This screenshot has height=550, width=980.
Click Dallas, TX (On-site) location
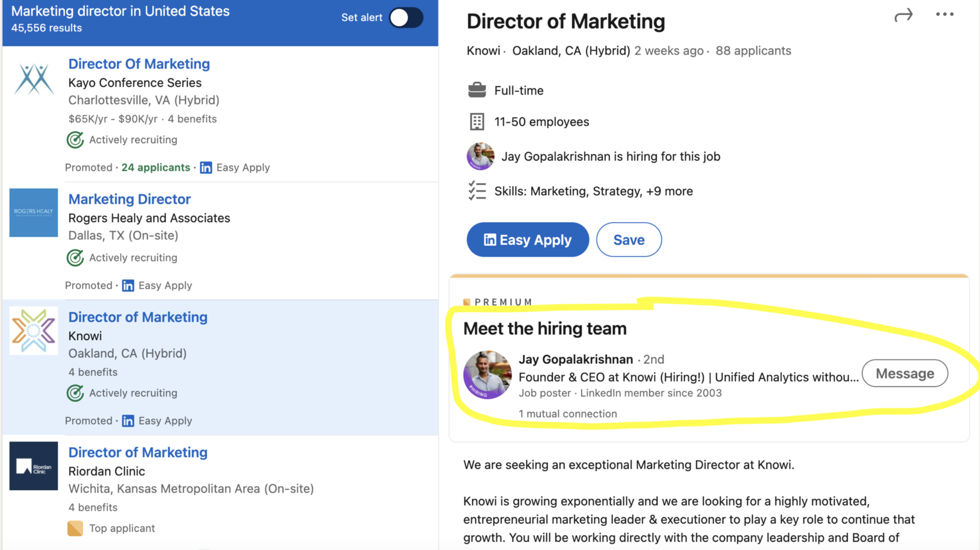coord(123,235)
